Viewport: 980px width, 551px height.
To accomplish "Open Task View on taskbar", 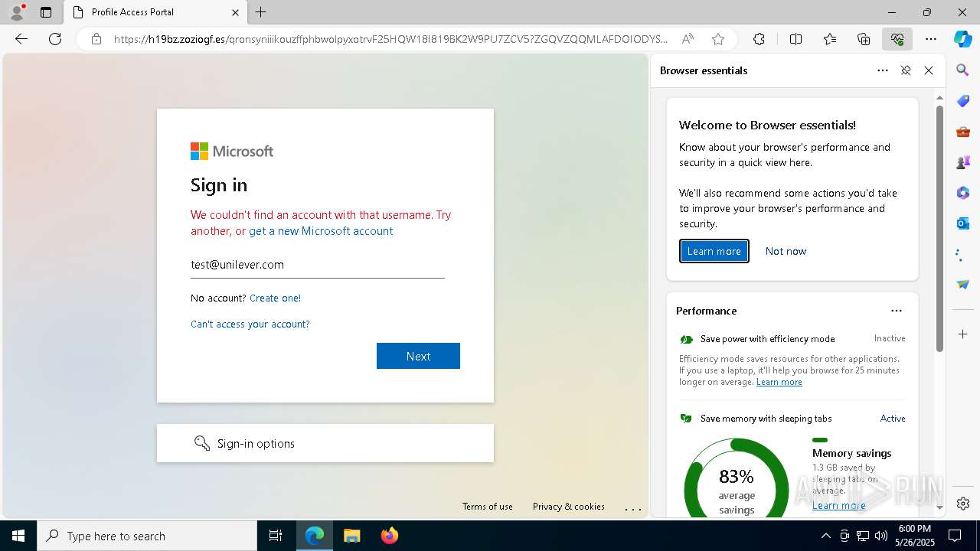I will coord(276,536).
